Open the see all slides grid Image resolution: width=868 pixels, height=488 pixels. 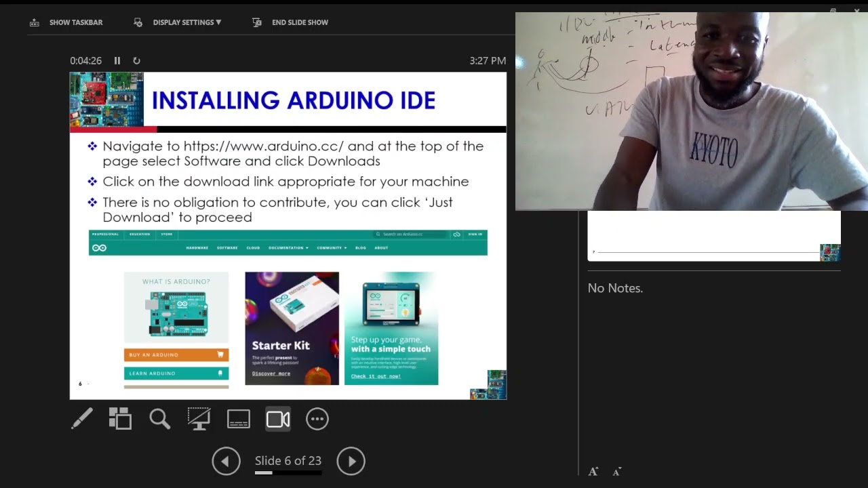pos(120,419)
